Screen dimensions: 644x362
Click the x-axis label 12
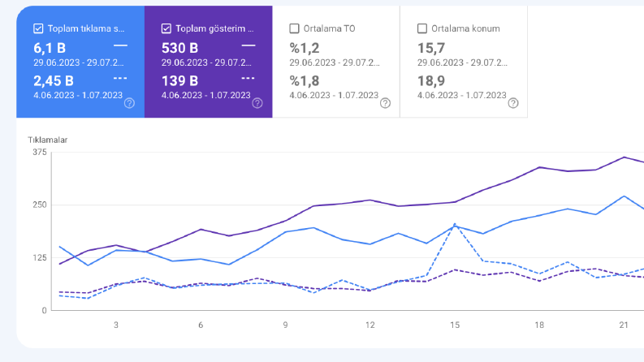370,325
